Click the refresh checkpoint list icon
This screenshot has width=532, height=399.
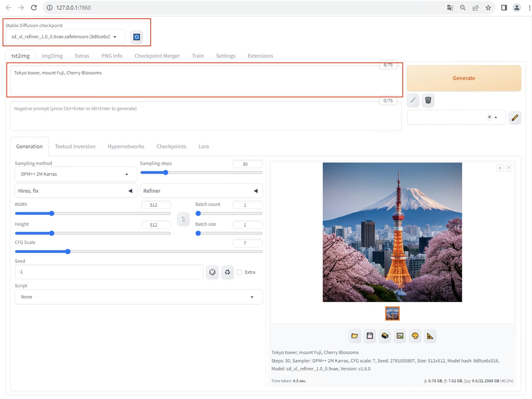136,37
